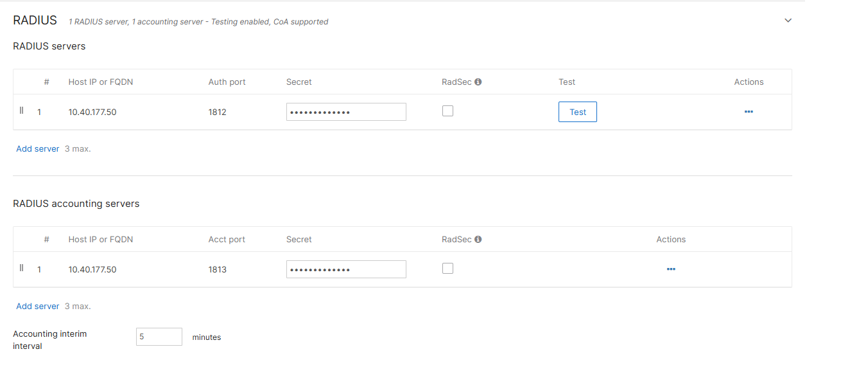Click the RADIUS section heading
Viewport: 868px width, 383px height.
[x=35, y=21]
